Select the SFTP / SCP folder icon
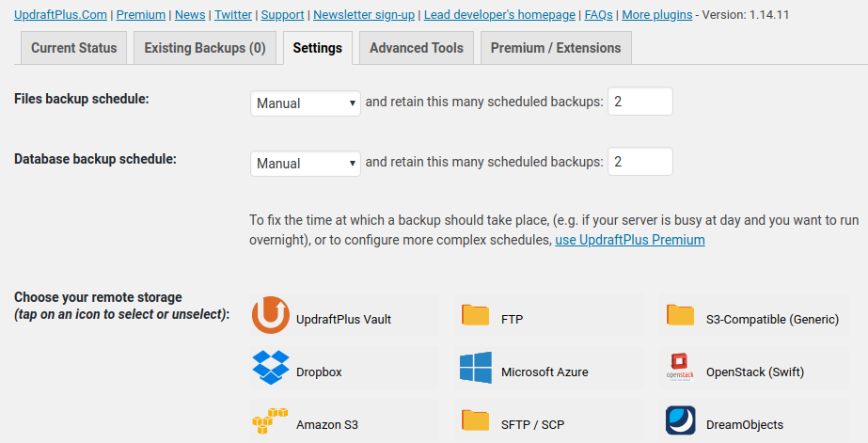 [x=476, y=420]
